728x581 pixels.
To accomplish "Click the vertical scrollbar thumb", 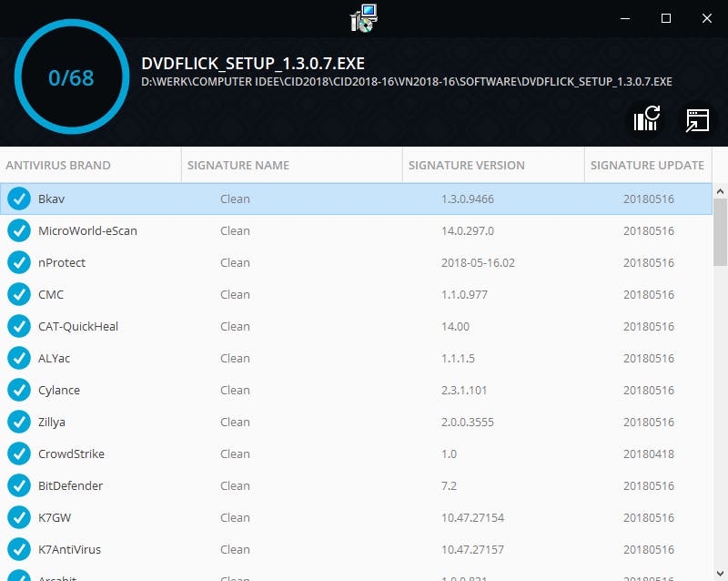I will tap(720, 232).
